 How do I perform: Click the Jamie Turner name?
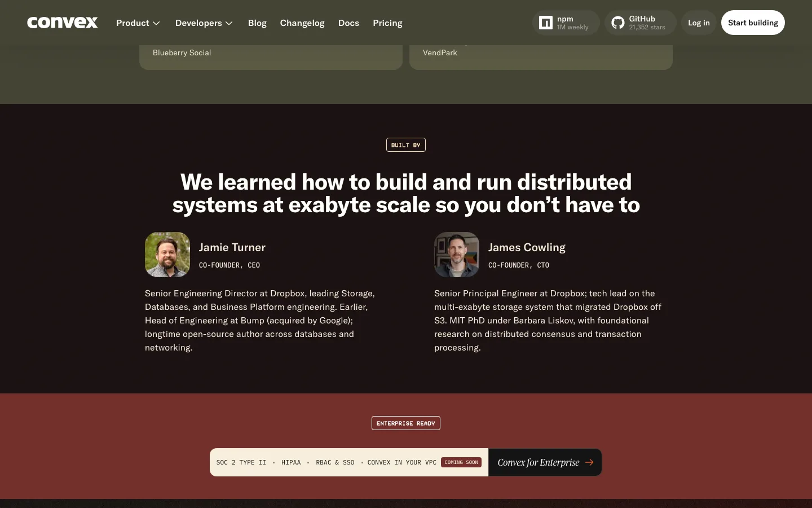click(x=232, y=247)
